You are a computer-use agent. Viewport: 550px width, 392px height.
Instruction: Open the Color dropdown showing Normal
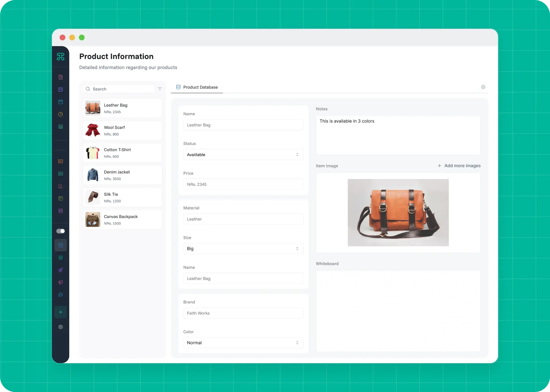[x=243, y=343]
